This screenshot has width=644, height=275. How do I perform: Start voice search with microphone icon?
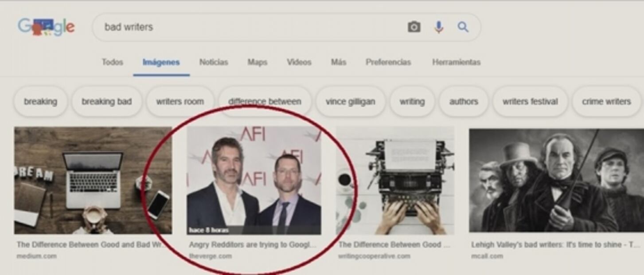point(438,27)
